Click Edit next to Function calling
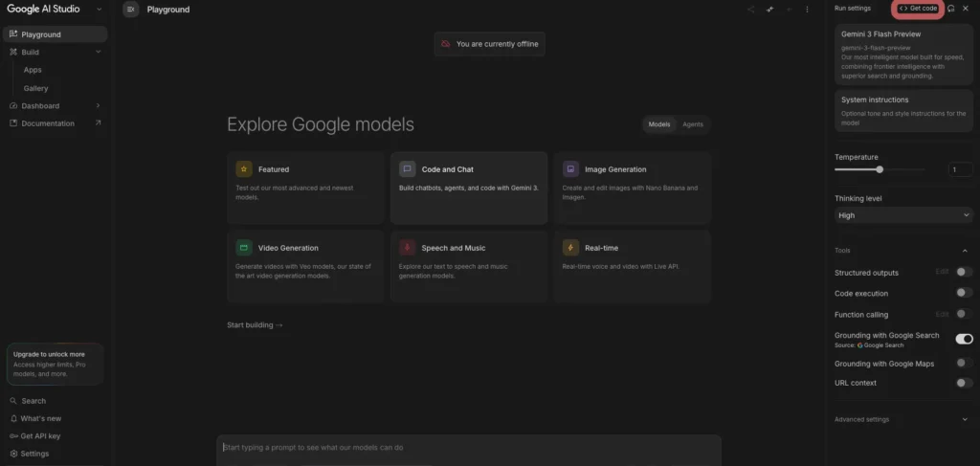This screenshot has width=980, height=466. [x=942, y=314]
